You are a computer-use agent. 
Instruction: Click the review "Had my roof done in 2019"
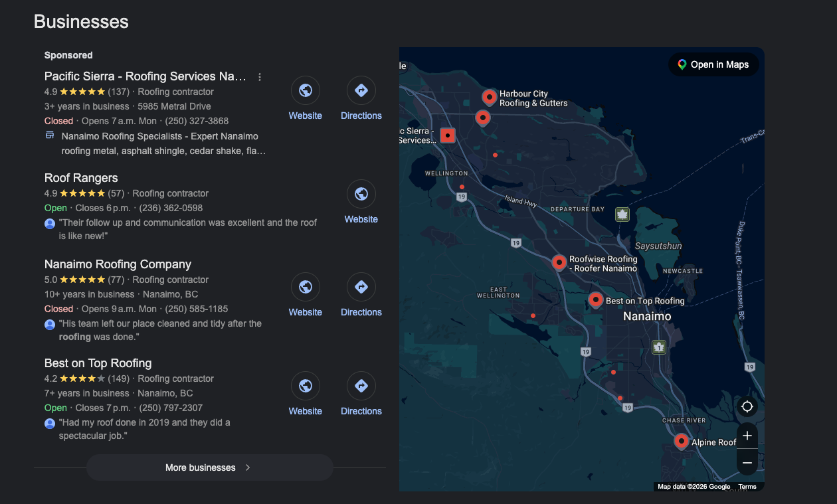click(145, 429)
